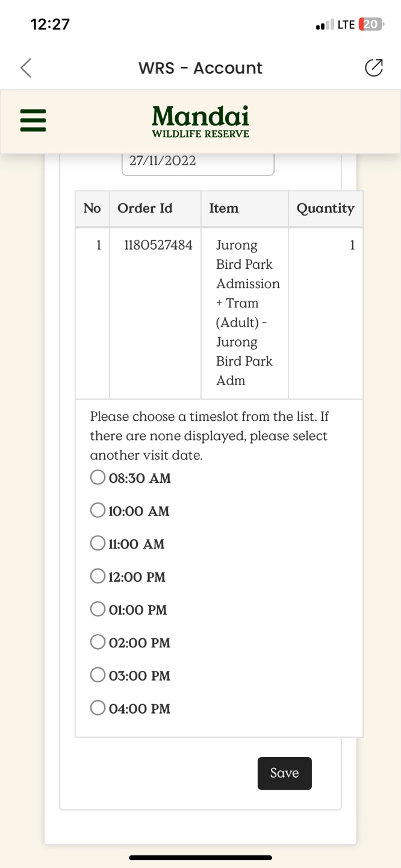Tap the WRS - Account page title
This screenshot has width=401, height=868.
point(200,68)
